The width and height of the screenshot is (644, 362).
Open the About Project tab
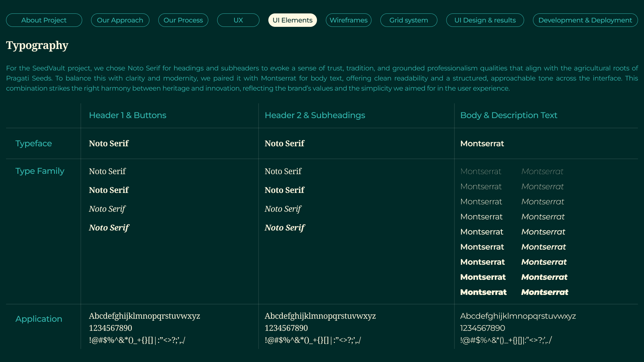point(44,20)
